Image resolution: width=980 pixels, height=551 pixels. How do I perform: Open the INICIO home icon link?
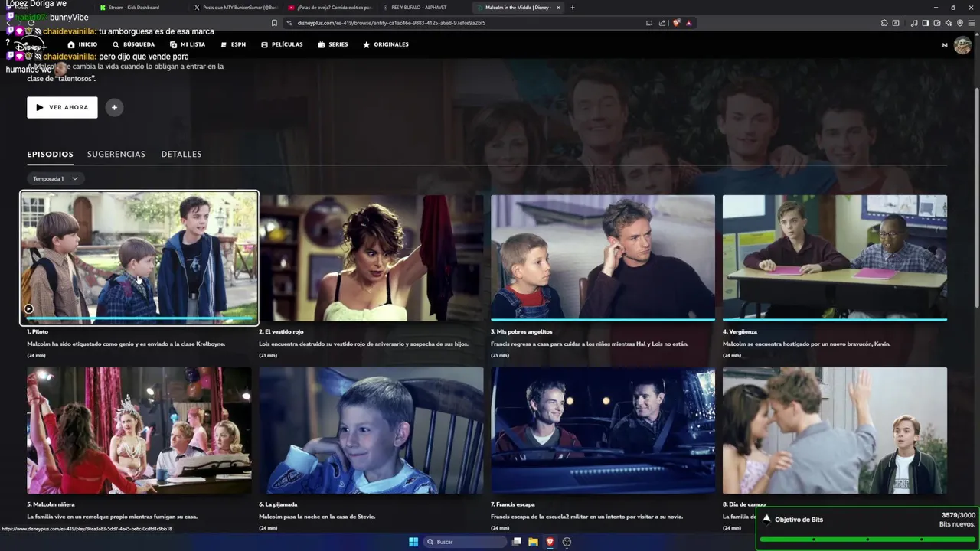coord(83,44)
